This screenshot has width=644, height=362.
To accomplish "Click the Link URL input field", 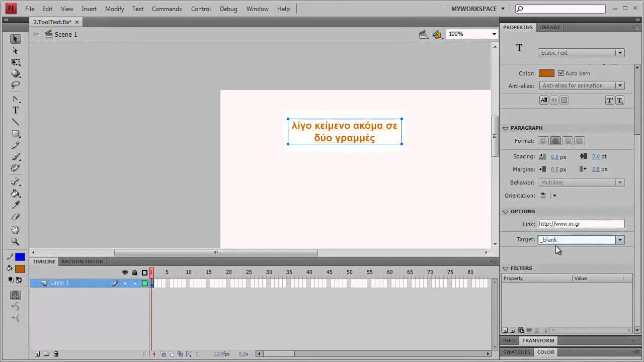I will pos(581,224).
